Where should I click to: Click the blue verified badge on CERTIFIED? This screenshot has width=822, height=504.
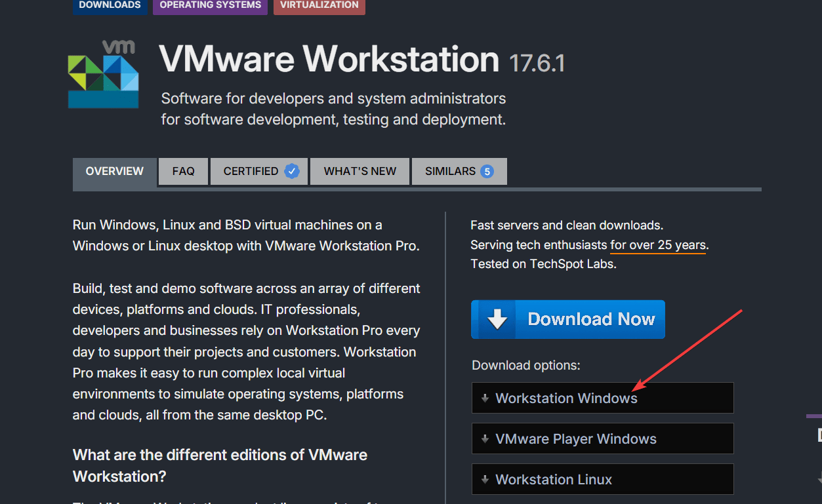coord(291,170)
